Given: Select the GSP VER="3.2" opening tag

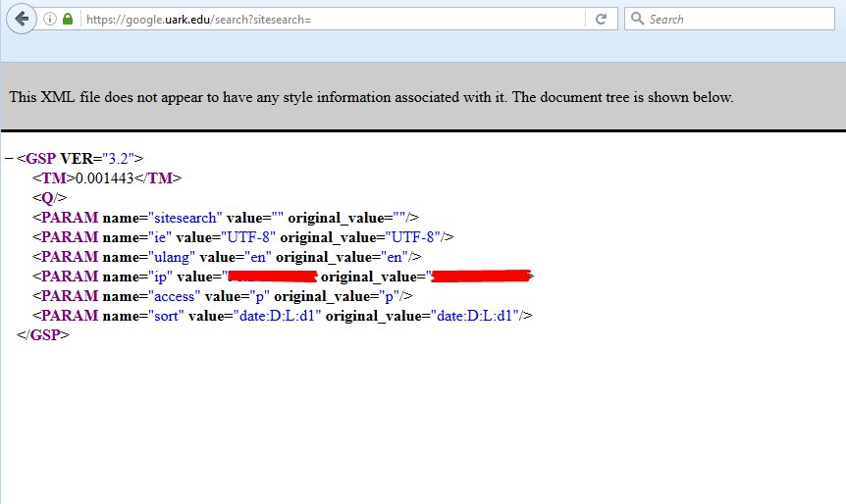Looking at the screenshot, I should (x=79, y=159).
